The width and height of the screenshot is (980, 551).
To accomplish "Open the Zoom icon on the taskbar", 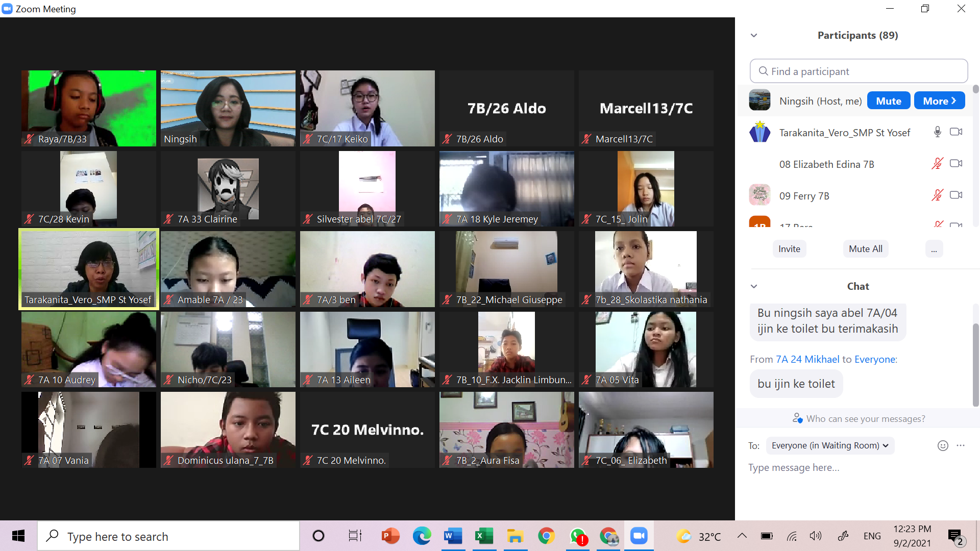I will (639, 536).
